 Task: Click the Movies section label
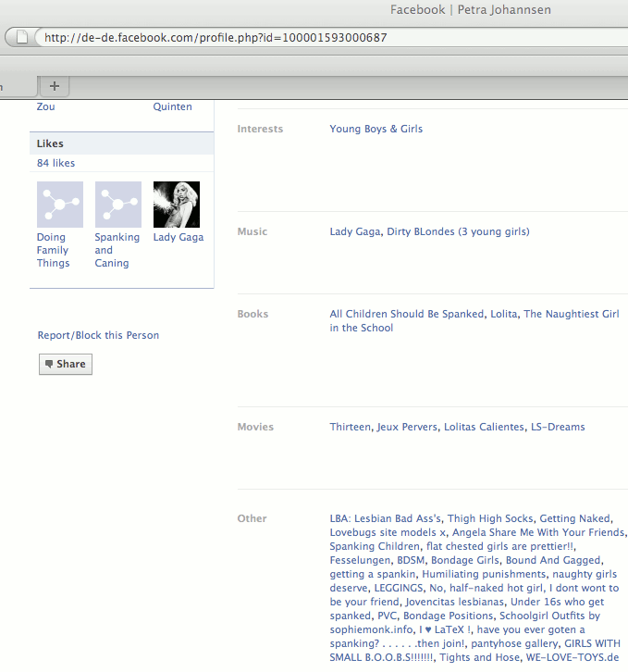[x=255, y=427]
